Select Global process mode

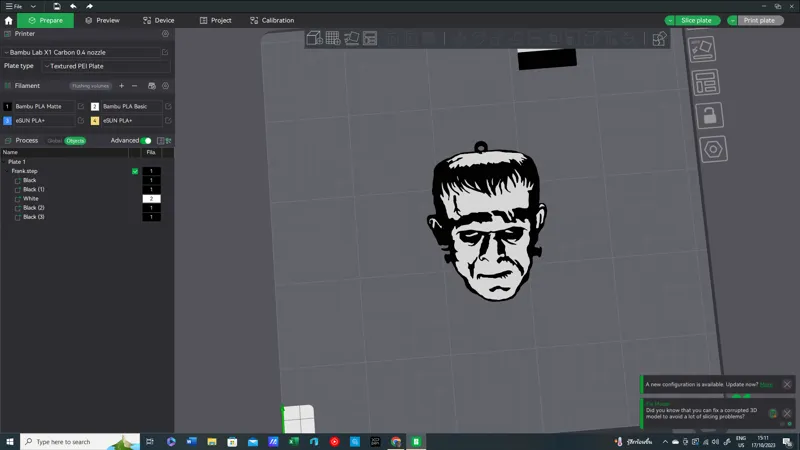54,141
